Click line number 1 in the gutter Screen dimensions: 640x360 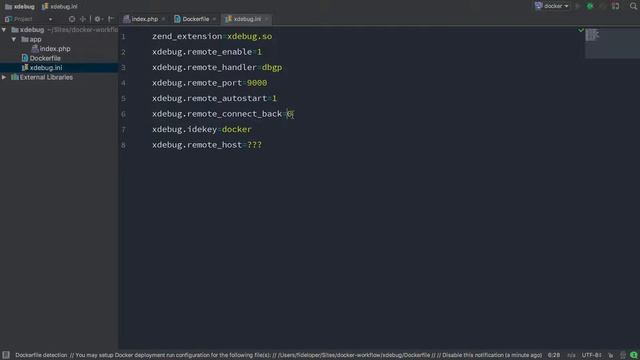(x=123, y=37)
